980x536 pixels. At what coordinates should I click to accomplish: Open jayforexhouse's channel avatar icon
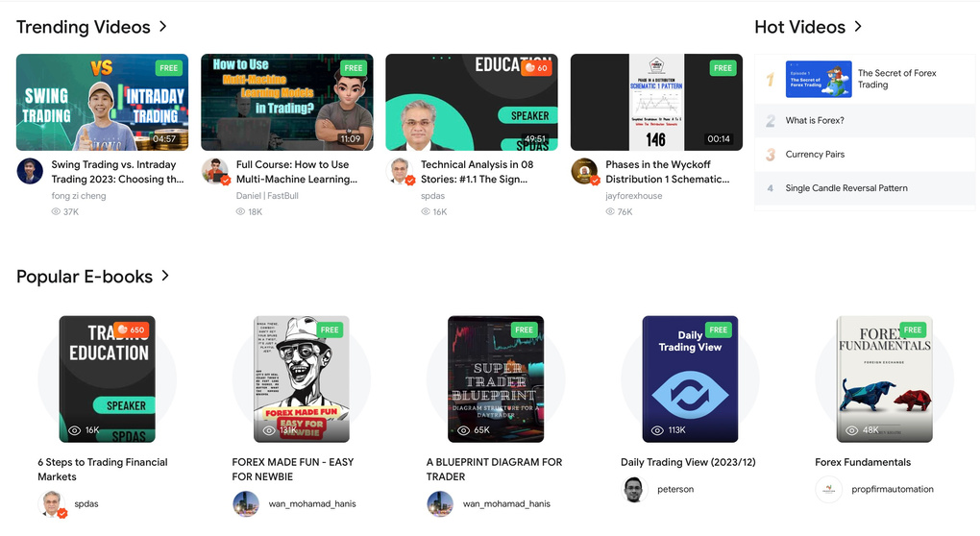click(584, 171)
